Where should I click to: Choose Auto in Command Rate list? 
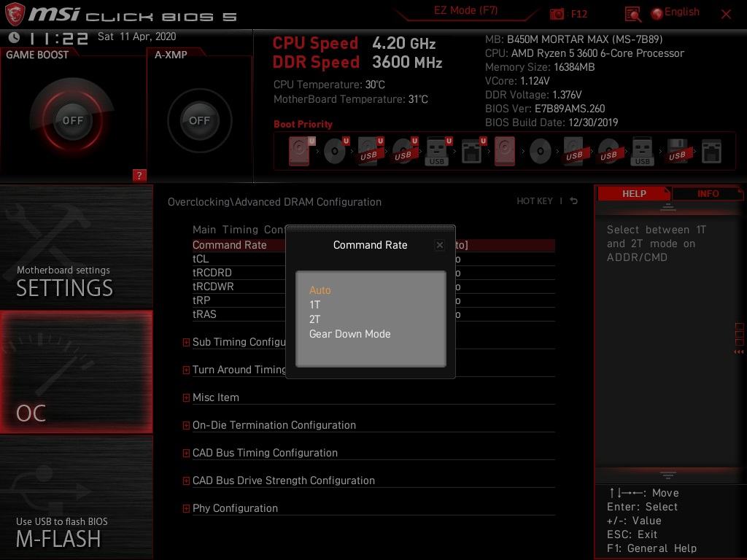click(x=320, y=290)
